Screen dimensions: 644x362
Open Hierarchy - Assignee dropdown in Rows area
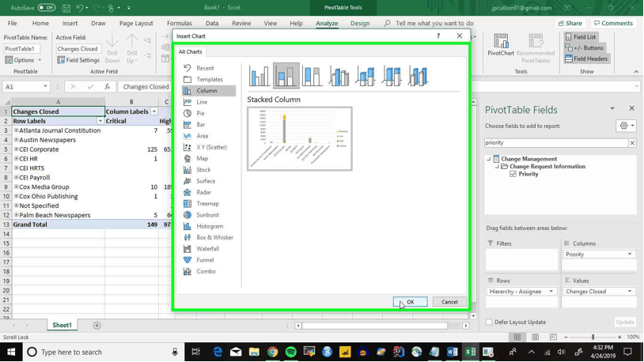(x=551, y=292)
